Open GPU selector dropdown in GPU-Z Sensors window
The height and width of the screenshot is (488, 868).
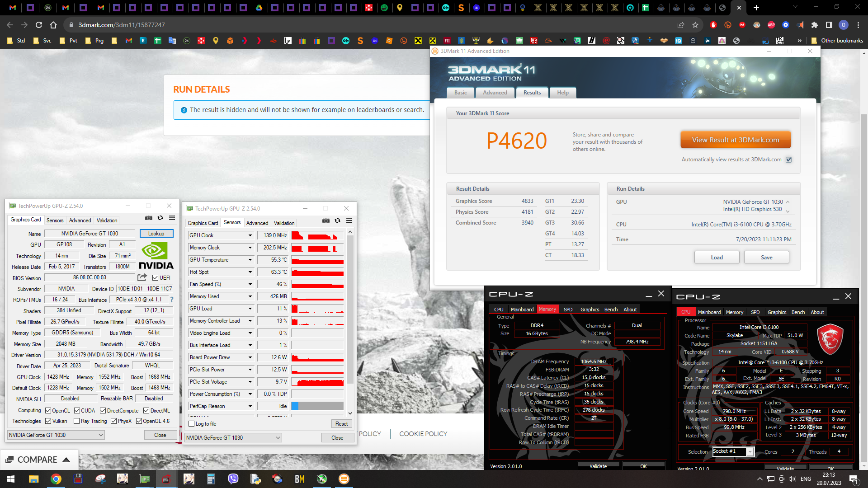[233, 438]
